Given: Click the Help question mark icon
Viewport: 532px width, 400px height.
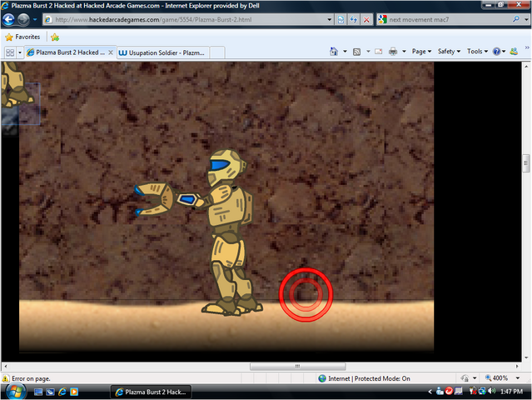Looking at the screenshot, I should (497, 52).
